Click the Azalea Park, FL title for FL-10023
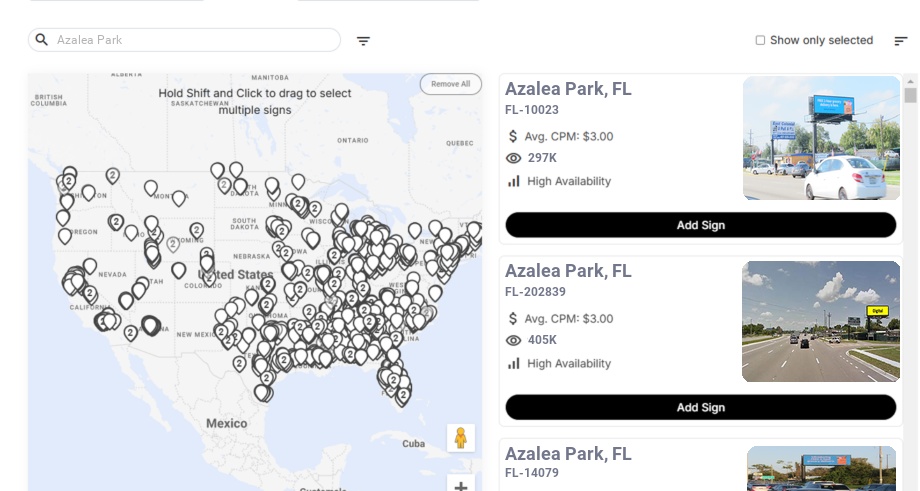 coord(568,89)
